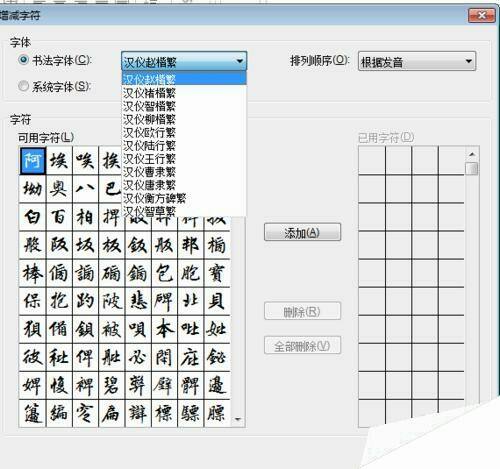Select the 胞 character cell
Image resolution: width=500 pixels, height=469 pixels.
click(x=190, y=273)
